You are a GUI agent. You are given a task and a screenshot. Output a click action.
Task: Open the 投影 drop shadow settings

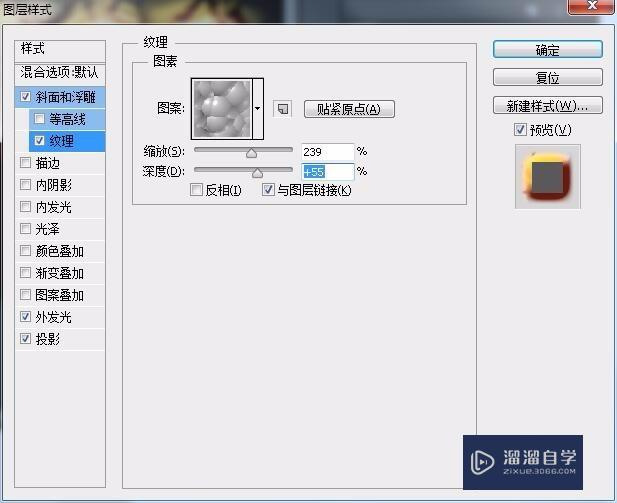[x=48, y=339]
